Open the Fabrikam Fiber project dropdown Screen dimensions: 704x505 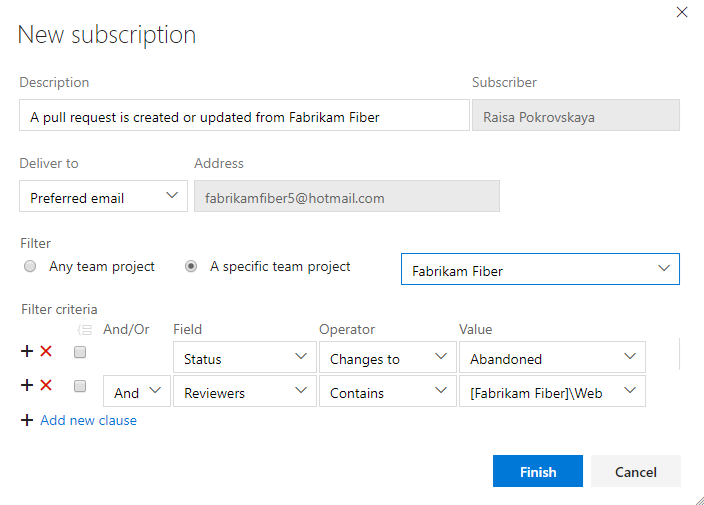click(x=540, y=269)
